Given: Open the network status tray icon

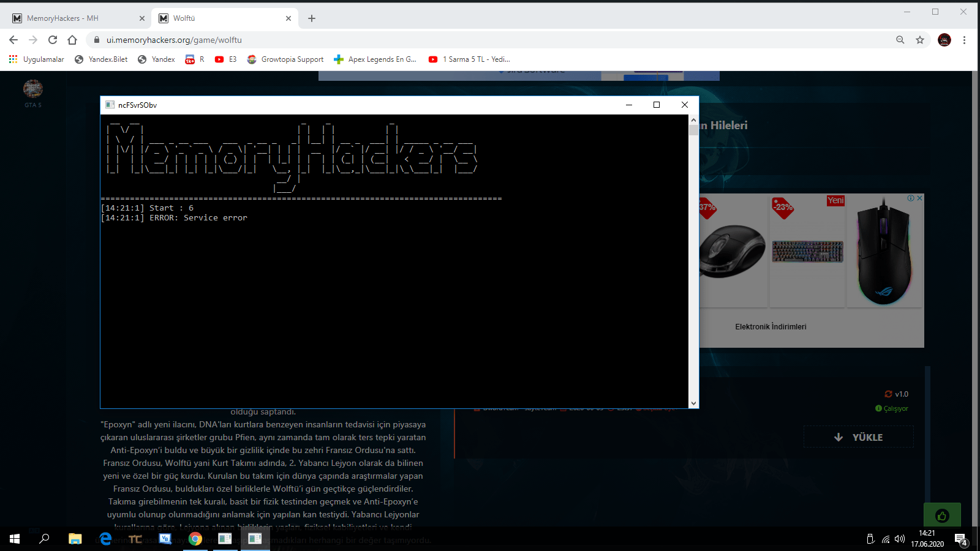Looking at the screenshot, I should [x=886, y=539].
